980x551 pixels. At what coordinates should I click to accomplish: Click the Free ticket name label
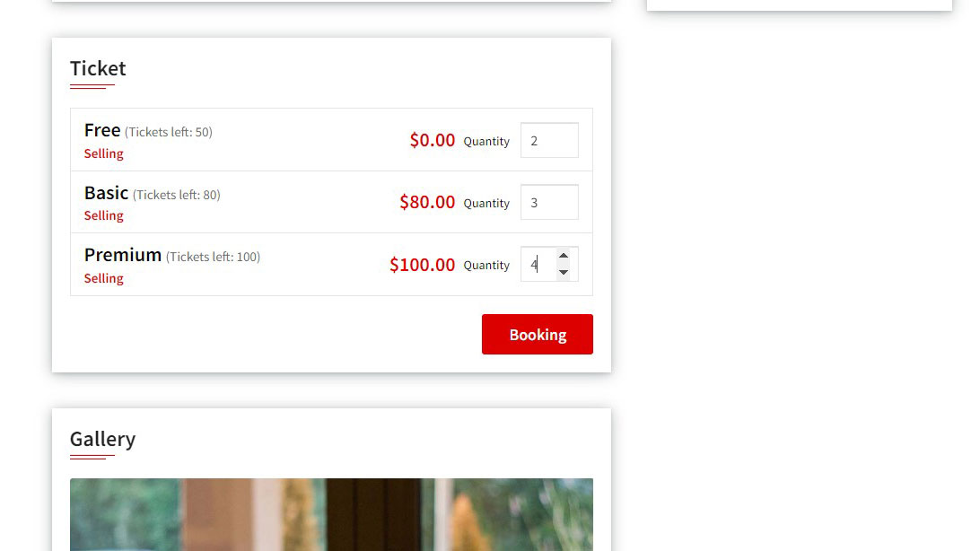(x=101, y=130)
